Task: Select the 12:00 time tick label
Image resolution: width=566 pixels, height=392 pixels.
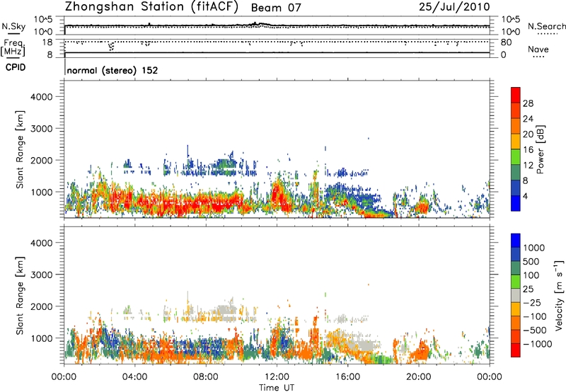Action: pyautogui.click(x=277, y=377)
